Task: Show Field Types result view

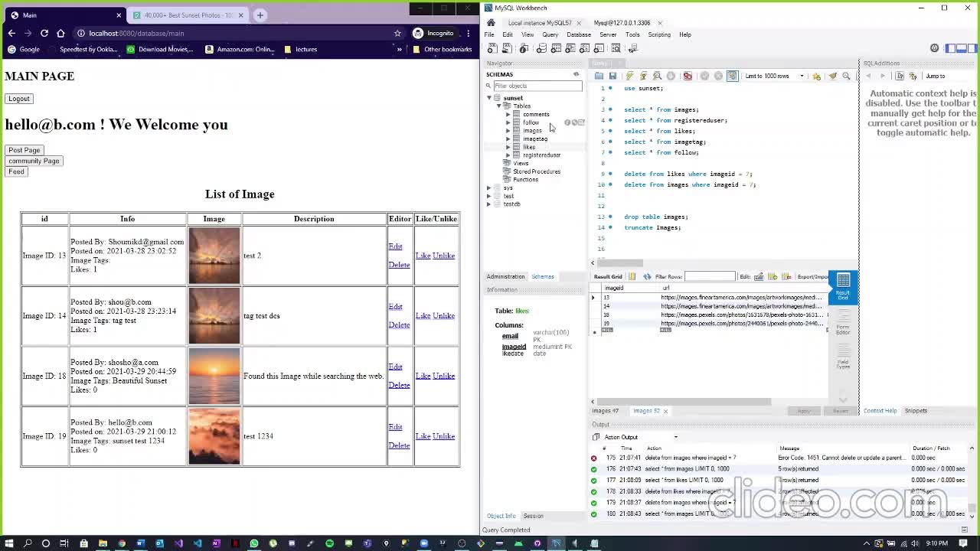Action: tap(843, 358)
